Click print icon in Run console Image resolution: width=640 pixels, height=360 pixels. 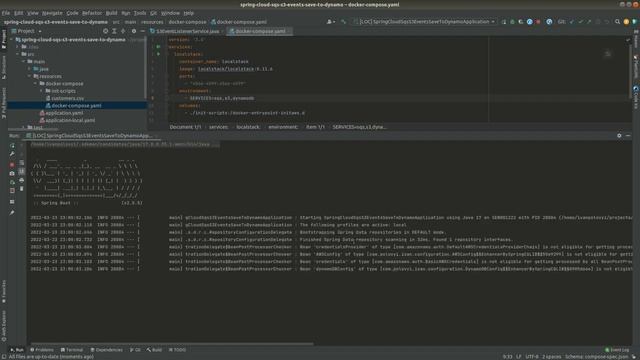pyautogui.click(x=22, y=180)
